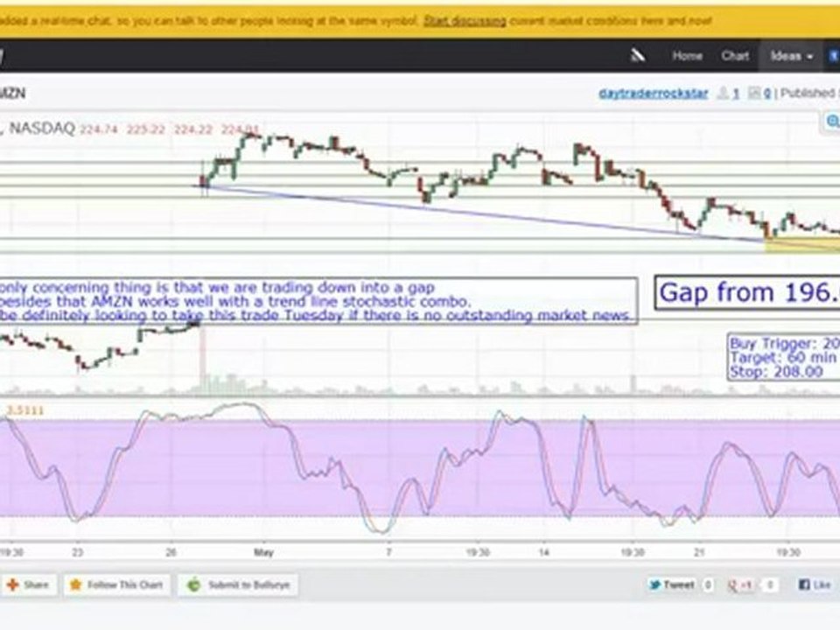The height and width of the screenshot is (630, 840).
Task: Click the price value 225.22 in the chart header
Action: [x=146, y=129]
